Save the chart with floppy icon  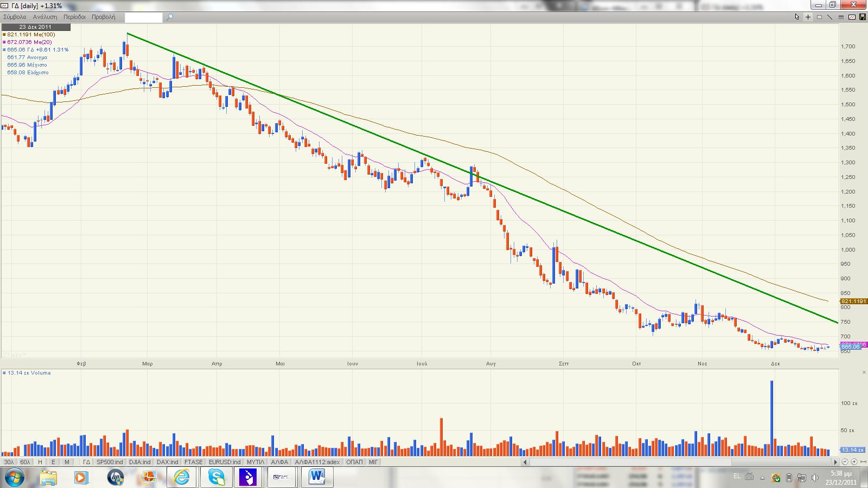pos(862,17)
